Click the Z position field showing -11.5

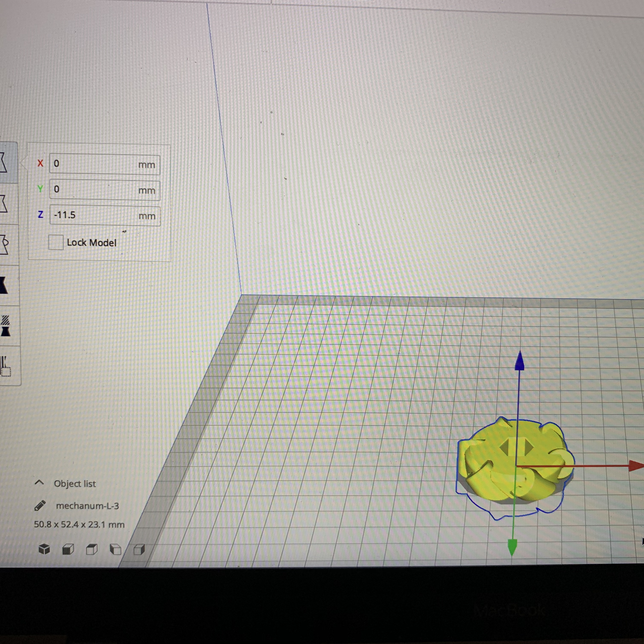coord(105,215)
